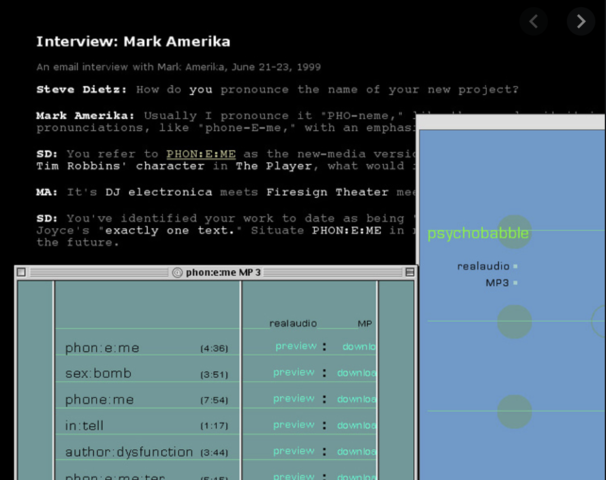Click the (3:51) duration of sex:bomb
Viewport: 606px width, 480px height.
[214, 374]
